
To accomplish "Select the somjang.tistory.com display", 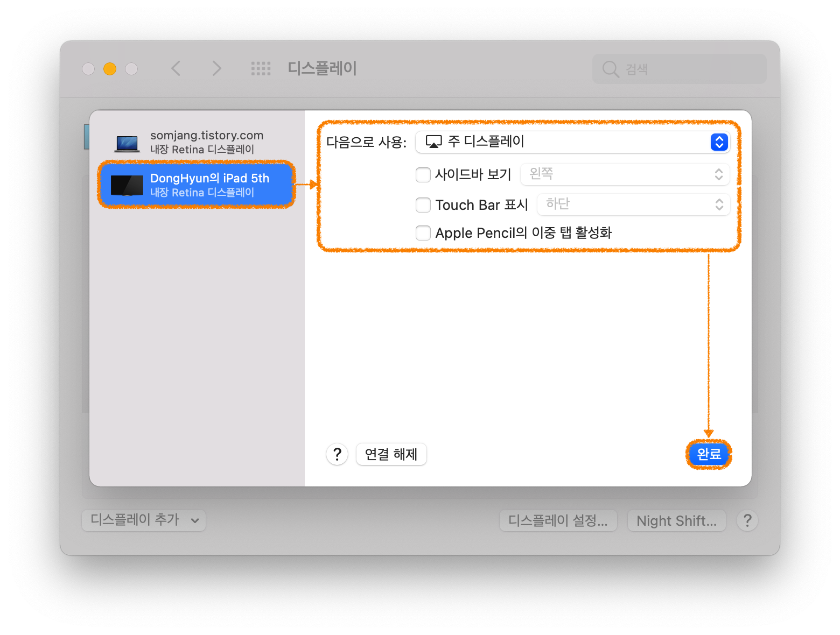I will (197, 142).
